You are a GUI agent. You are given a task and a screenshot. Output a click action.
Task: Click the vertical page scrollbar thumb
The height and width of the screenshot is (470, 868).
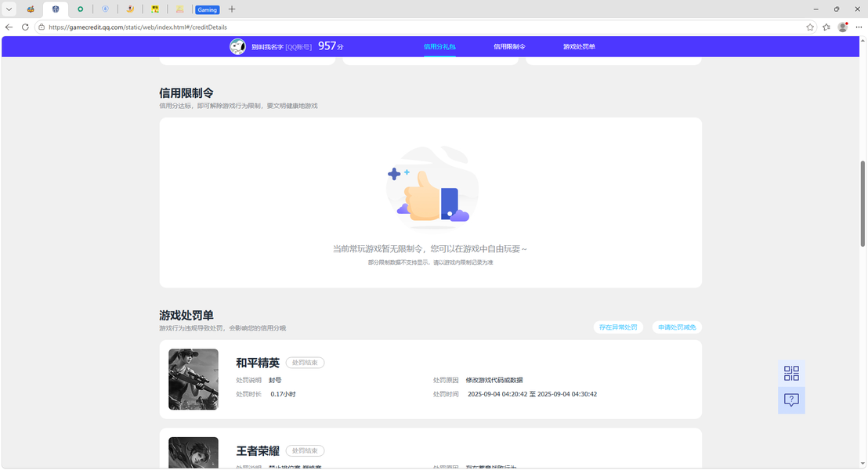(863, 204)
